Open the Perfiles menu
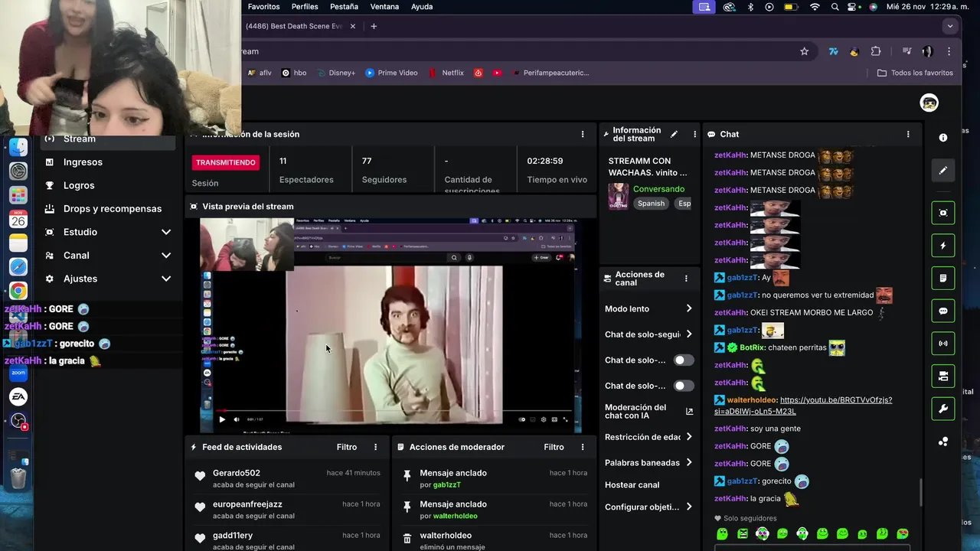The height and width of the screenshot is (551, 980). [x=305, y=7]
